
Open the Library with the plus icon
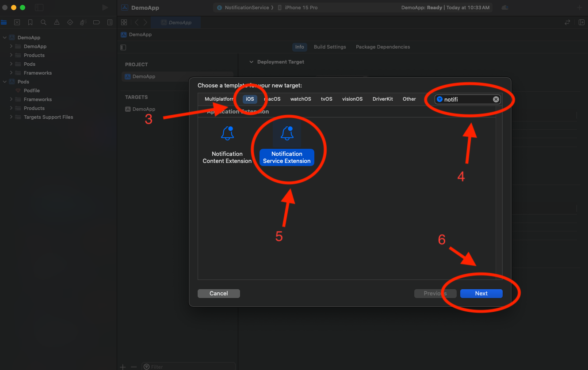click(x=580, y=8)
